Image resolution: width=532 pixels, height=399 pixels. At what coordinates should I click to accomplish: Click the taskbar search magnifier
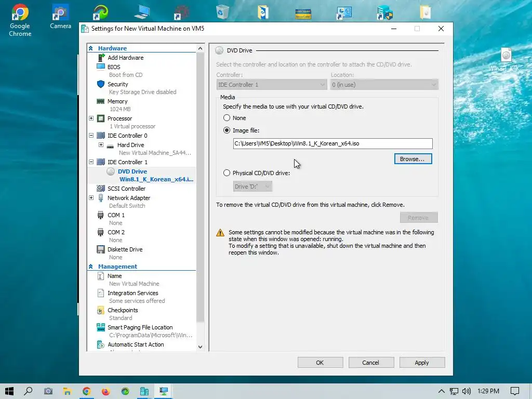[x=29, y=391]
